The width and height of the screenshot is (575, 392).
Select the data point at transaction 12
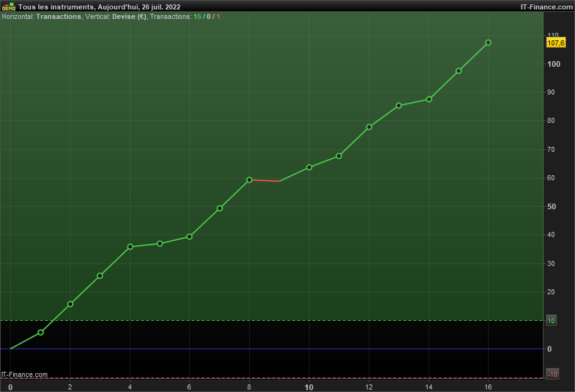pos(369,127)
